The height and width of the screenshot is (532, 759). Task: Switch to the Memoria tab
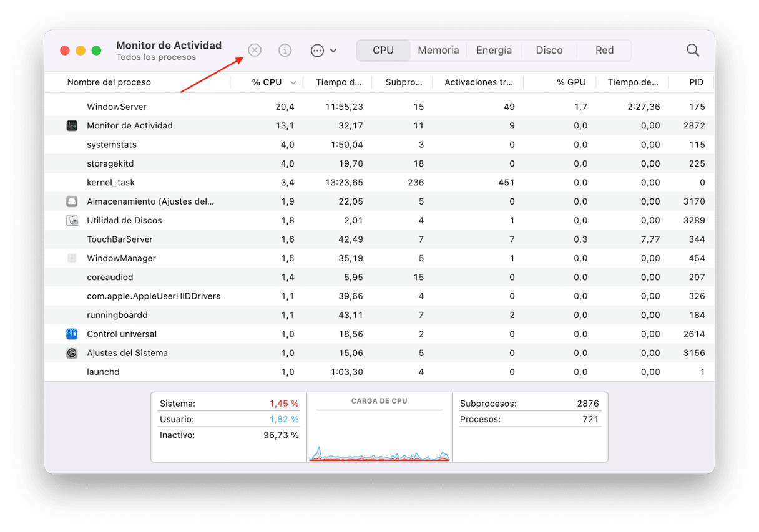tap(438, 51)
